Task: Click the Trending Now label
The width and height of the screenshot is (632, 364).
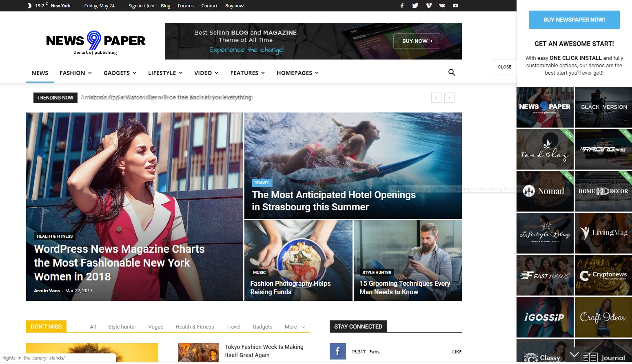Action: click(55, 98)
